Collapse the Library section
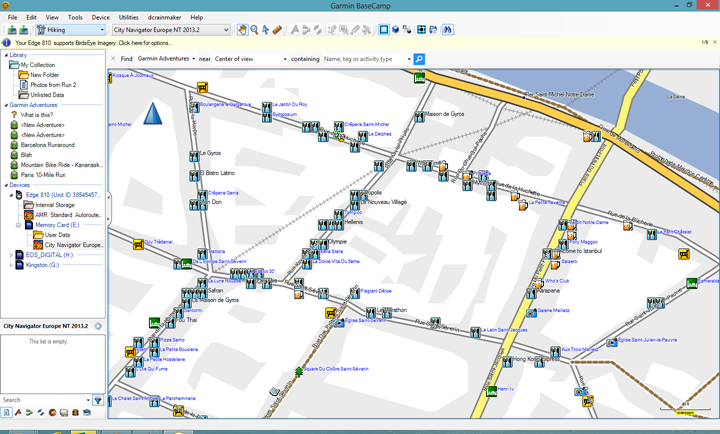 point(6,55)
